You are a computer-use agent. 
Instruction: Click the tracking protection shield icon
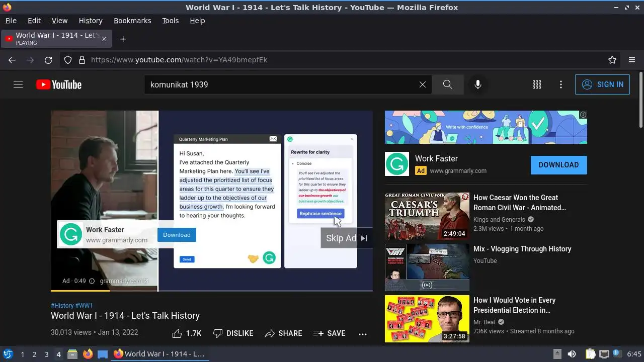pyautogui.click(x=68, y=60)
